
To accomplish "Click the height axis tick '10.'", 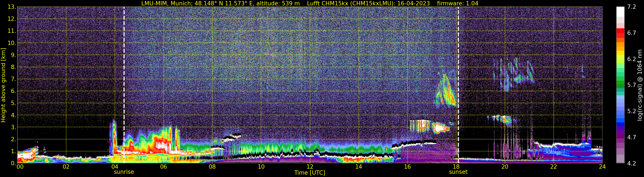I will pyautogui.click(x=12, y=43).
